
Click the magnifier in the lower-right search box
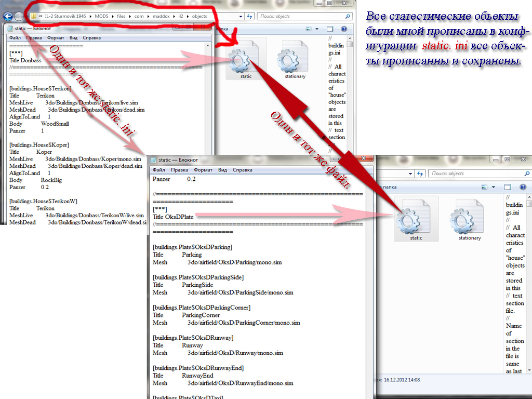(x=527, y=174)
